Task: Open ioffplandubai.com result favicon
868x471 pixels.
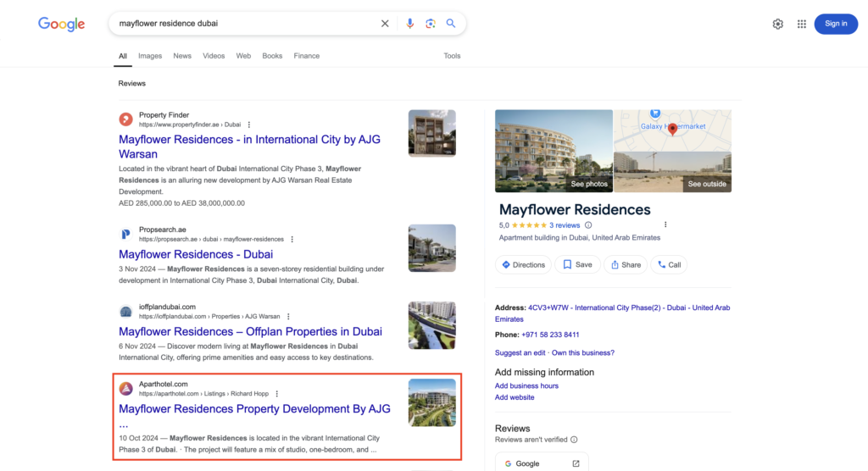Action: pyautogui.click(x=125, y=311)
